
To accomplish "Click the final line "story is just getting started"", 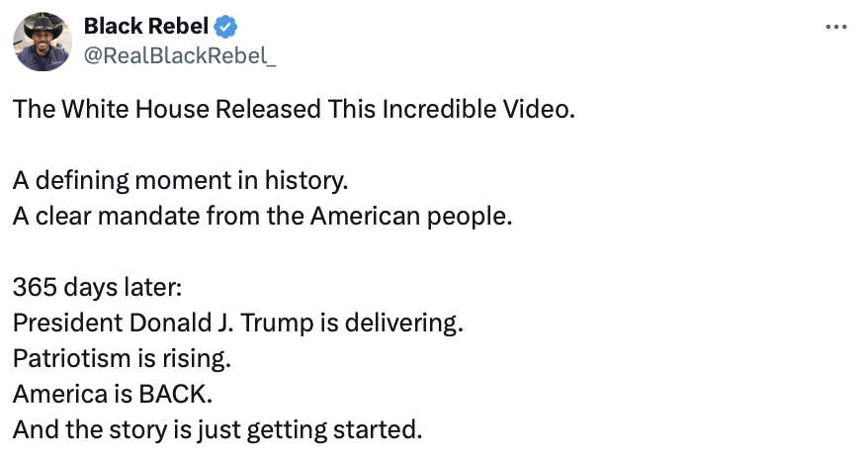I will pos(217,429).
